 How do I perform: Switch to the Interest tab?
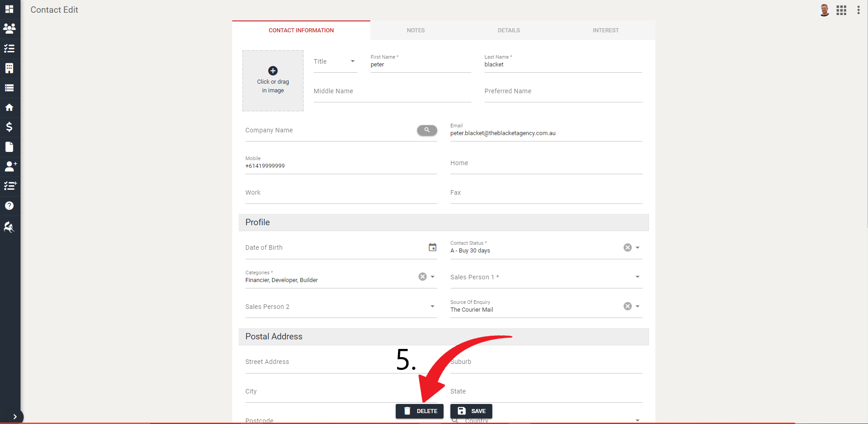(x=605, y=30)
